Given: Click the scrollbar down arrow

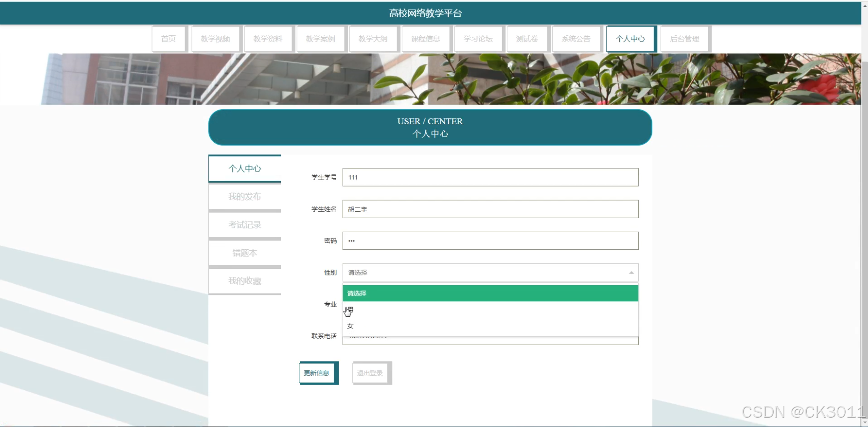Looking at the screenshot, I should point(865,423).
